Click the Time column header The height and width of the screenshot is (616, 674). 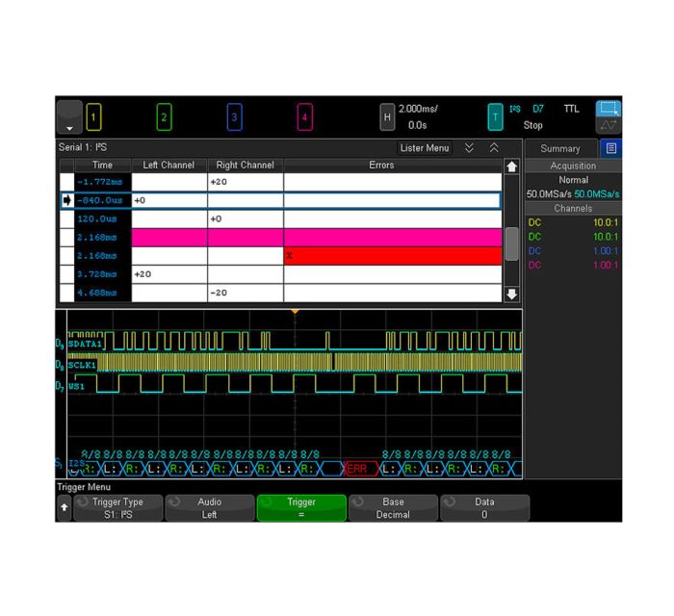pyautogui.click(x=102, y=166)
